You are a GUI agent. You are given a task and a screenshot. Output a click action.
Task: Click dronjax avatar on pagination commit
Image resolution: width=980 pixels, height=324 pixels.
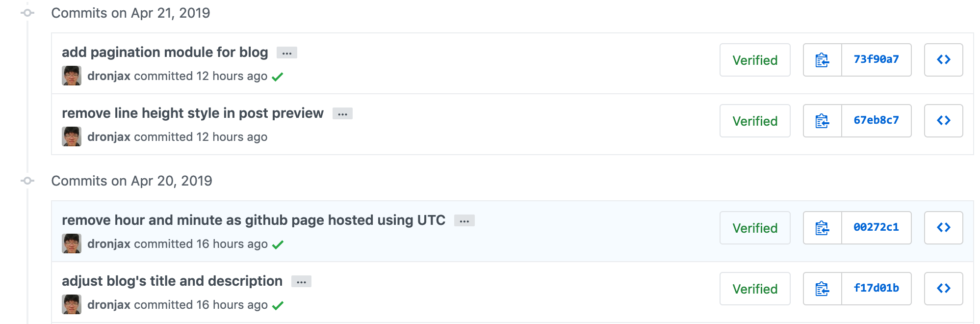(72, 76)
